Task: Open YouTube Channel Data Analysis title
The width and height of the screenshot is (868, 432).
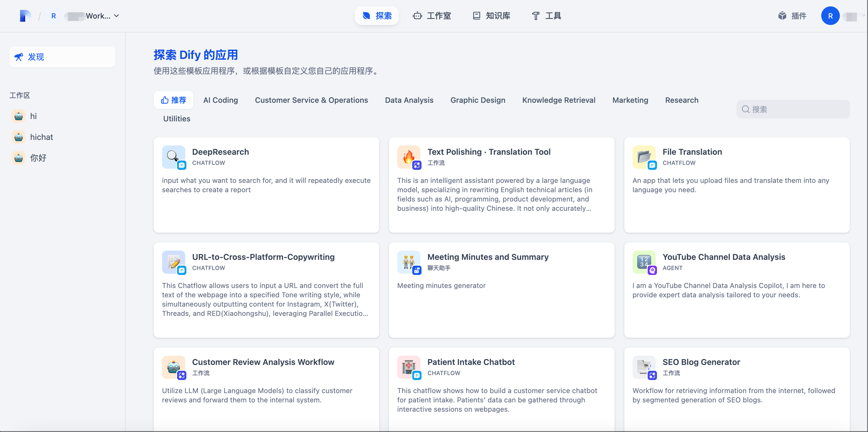Action: pos(724,257)
